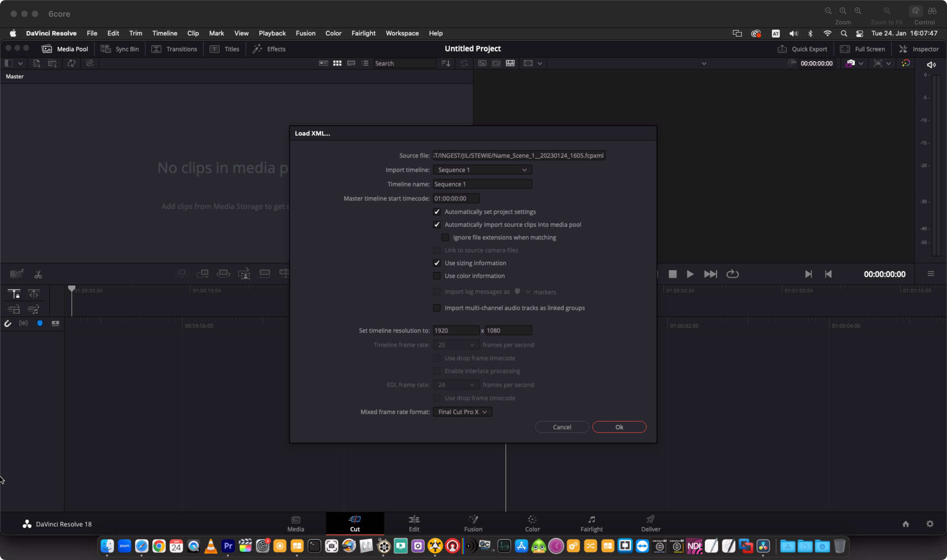This screenshot has height=560, width=947.
Task: Open the Fairlight menu
Action: (x=363, y=33)
